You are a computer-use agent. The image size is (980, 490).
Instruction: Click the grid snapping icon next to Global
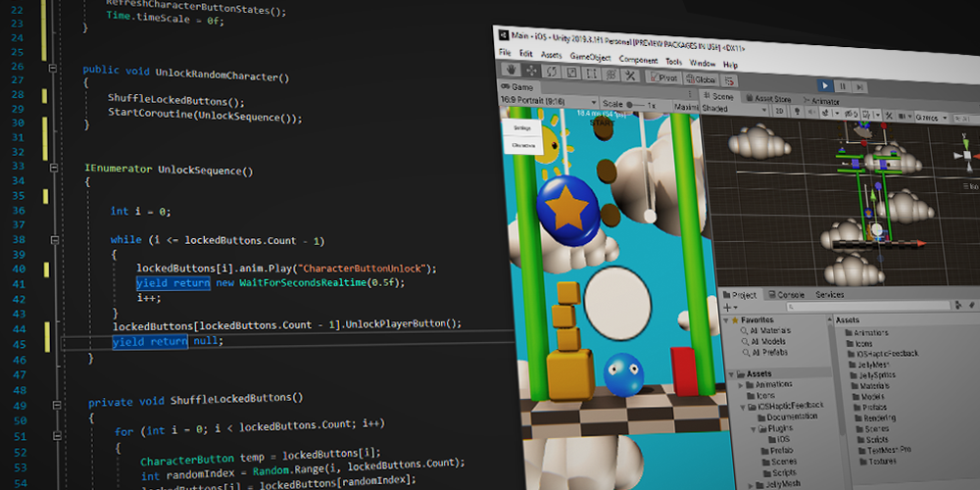729,80
